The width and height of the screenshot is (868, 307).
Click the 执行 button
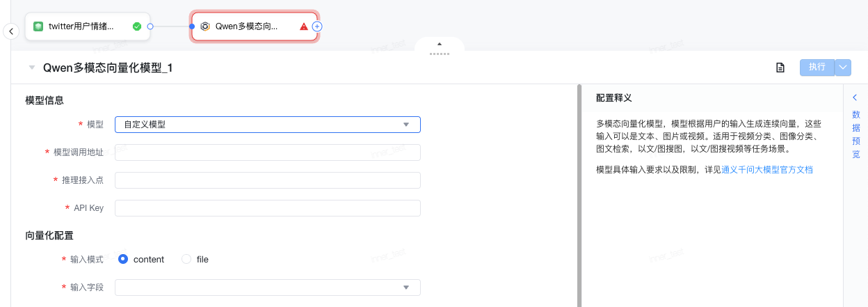click(x=817, y=68)
